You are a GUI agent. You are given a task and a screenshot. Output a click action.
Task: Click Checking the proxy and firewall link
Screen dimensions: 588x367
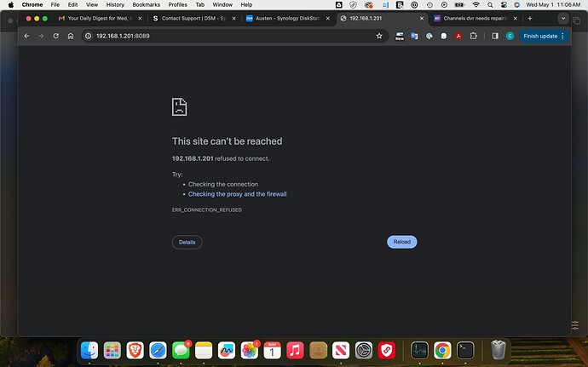(x=237, y=194)
